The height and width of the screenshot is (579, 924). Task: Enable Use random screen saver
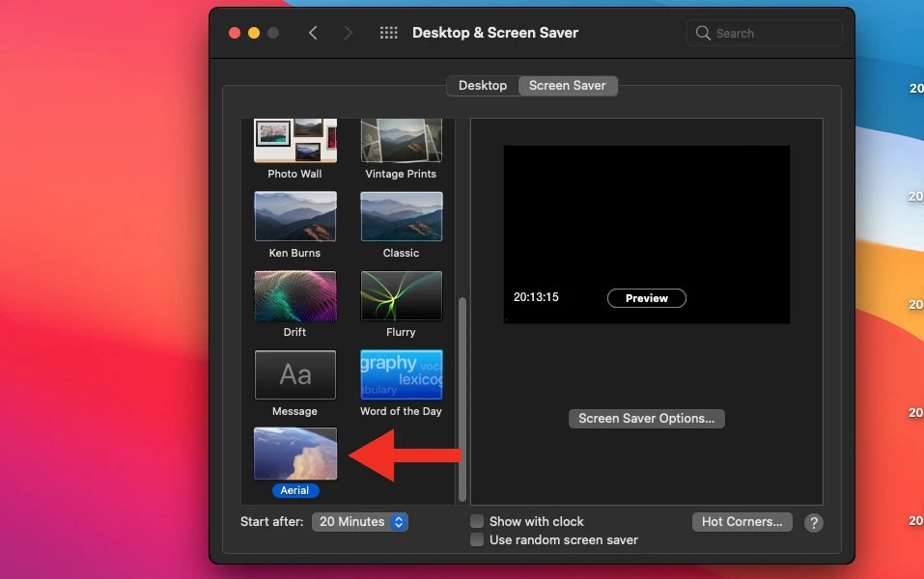click(476, 540)
